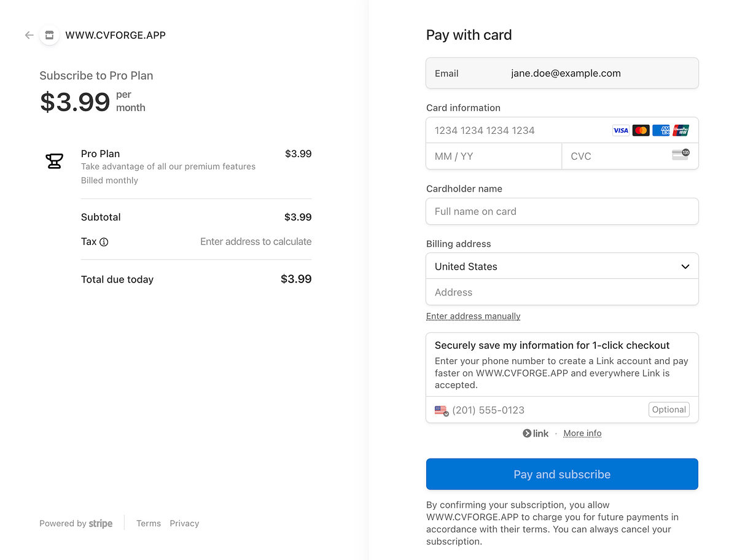Click the trophy icon beside Pro Plan
This screenshot has width=737, height=560.
click(x=54, y=160)
